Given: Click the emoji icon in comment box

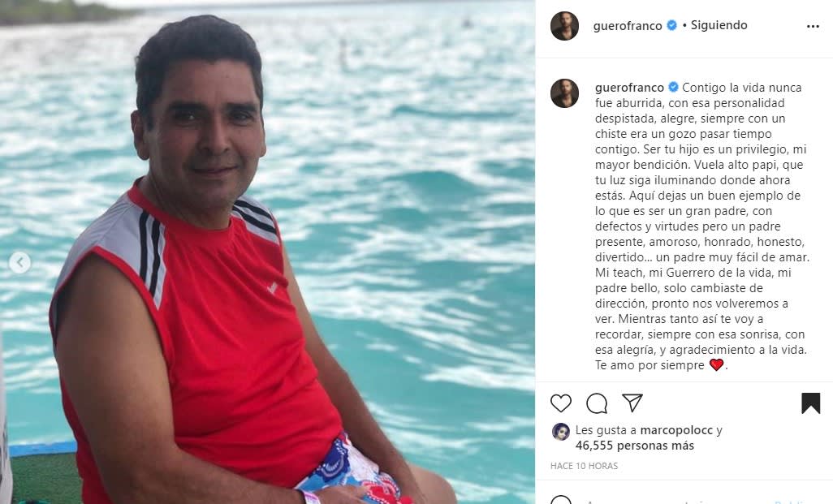Looking at the screenshot, I should coord(560,500).
